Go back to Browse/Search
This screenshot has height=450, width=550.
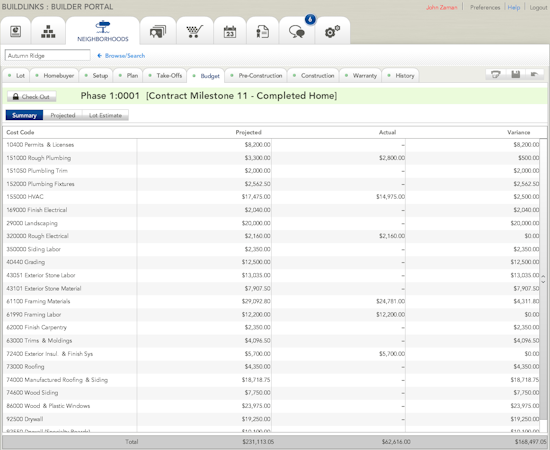121,55
